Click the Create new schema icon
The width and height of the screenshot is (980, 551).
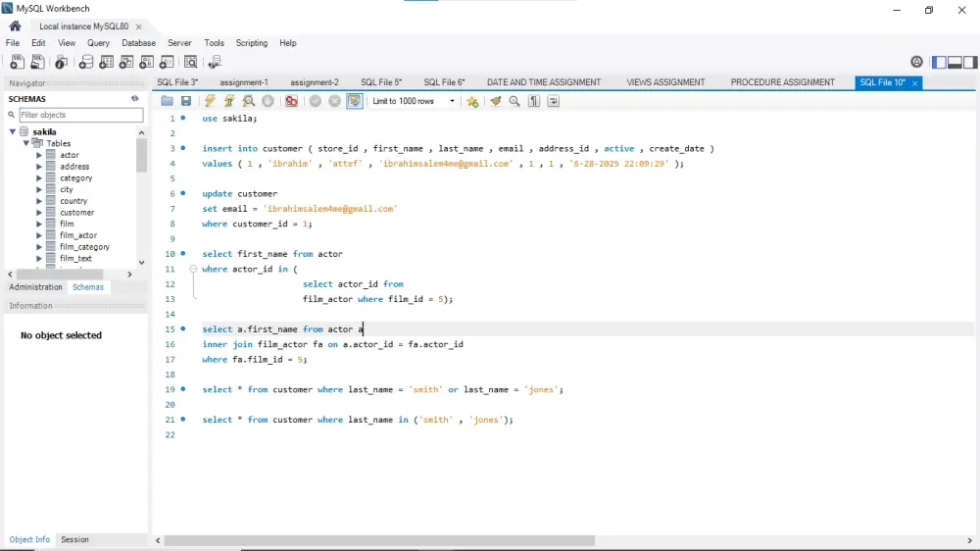point(86,62)
